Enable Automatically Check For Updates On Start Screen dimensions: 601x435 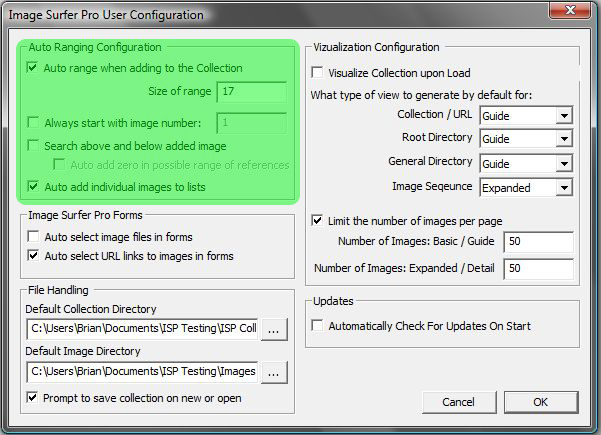(x=317, y=325)
